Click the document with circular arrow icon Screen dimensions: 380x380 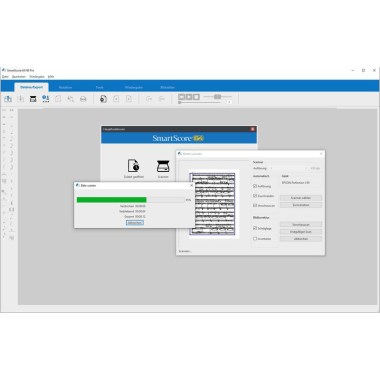[103, 99]
